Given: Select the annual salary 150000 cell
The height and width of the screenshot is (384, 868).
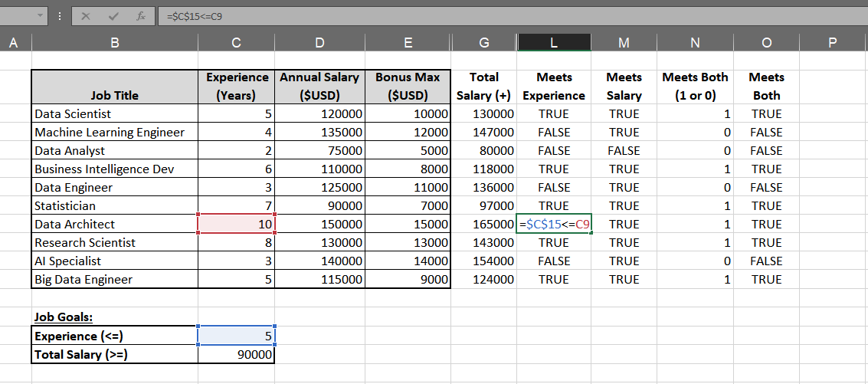Looking at the screenshot, I should pyautogui.click(x=319, y=224).
